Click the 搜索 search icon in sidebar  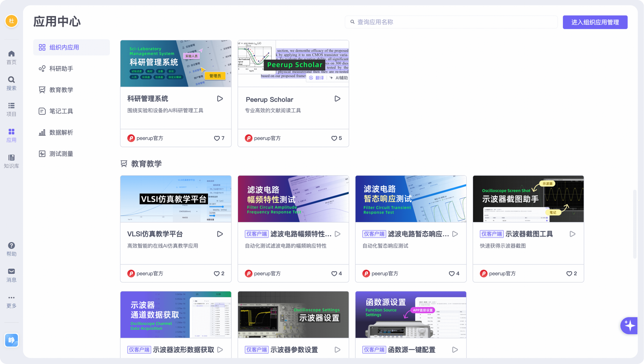point(11,83)
